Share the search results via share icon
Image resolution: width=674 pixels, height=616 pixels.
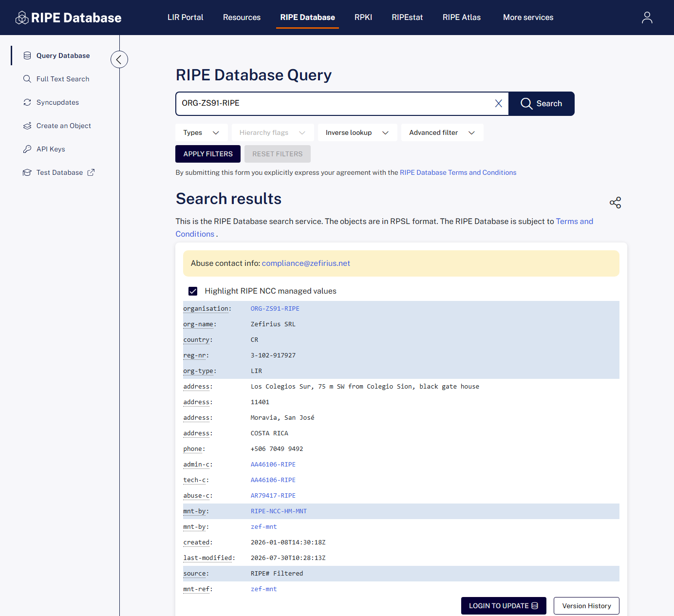(x=615, y=203)
